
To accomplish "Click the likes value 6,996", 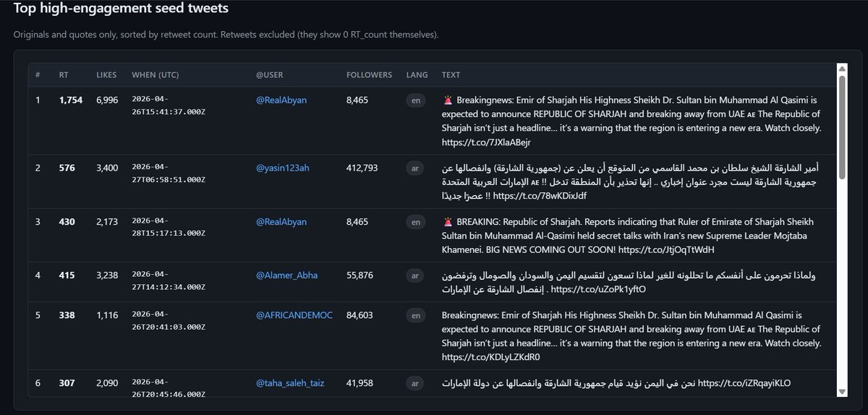I will tap(107, 100).
